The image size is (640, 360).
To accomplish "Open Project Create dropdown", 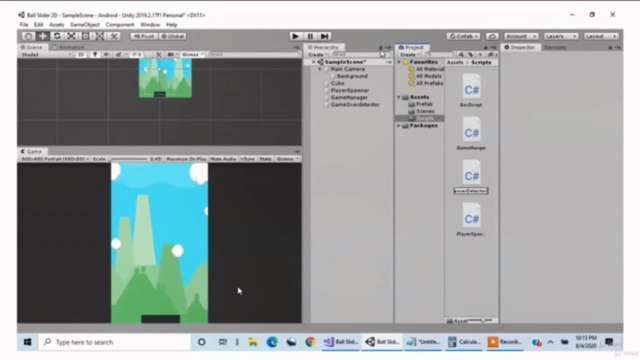I will 409,55.
